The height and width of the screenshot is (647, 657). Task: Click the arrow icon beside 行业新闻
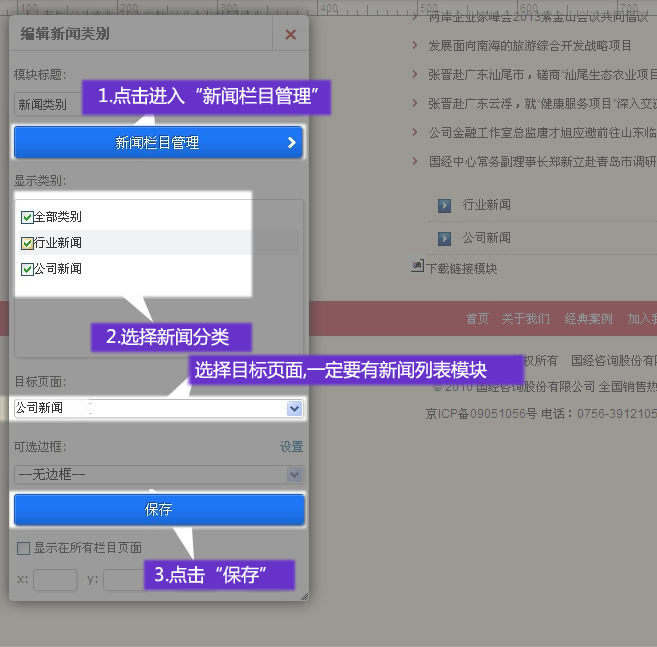click(444, 205)
